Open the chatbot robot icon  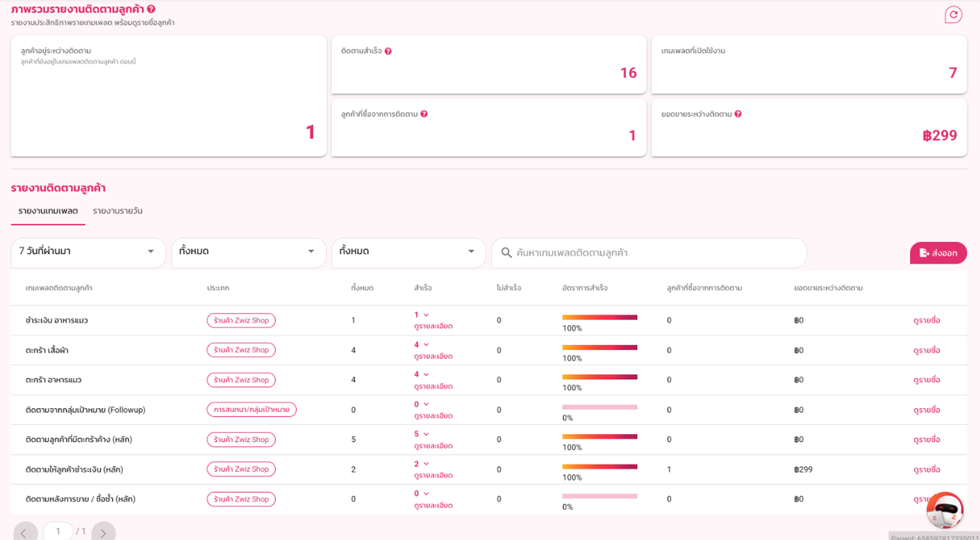pos(944,511)
